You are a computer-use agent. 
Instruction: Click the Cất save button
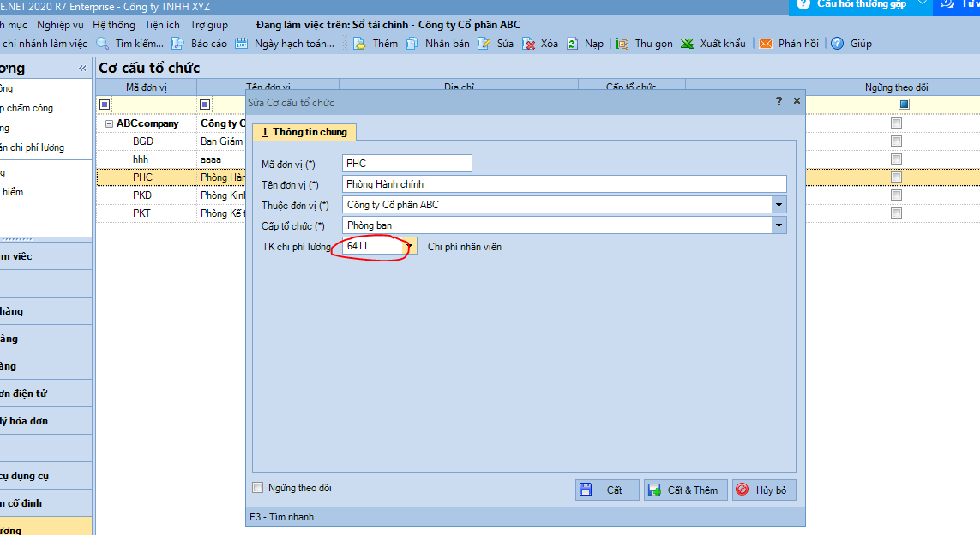coord(606,490)
